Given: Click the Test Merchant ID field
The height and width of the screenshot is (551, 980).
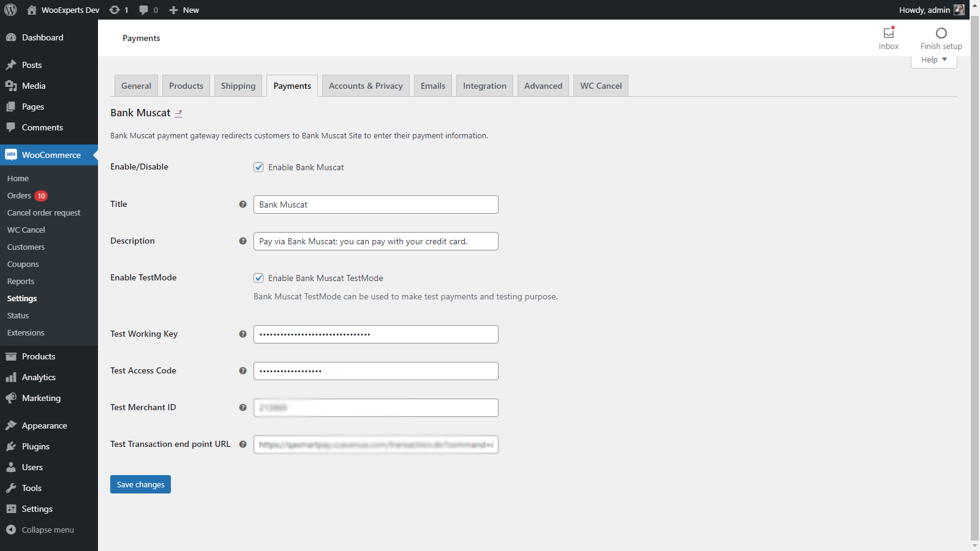Looking at the screenshot, I should [376, 408].
